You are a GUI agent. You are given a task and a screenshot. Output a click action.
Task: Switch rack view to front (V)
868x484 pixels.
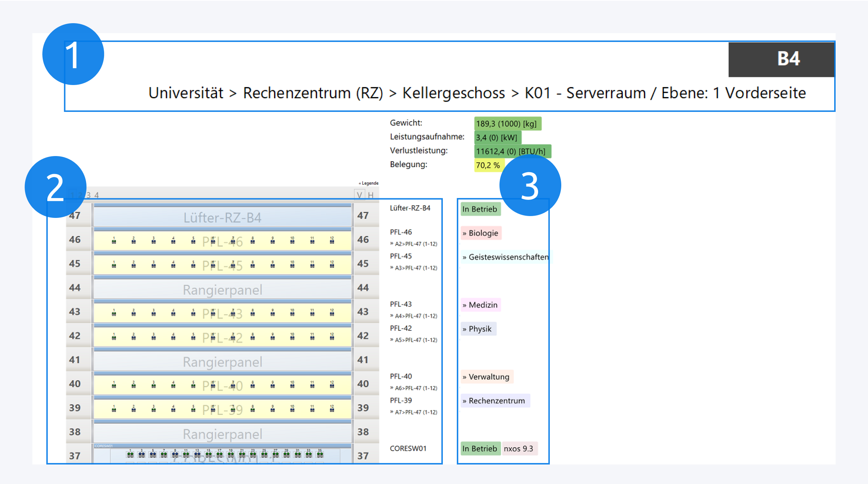click(x=359, y=195)
